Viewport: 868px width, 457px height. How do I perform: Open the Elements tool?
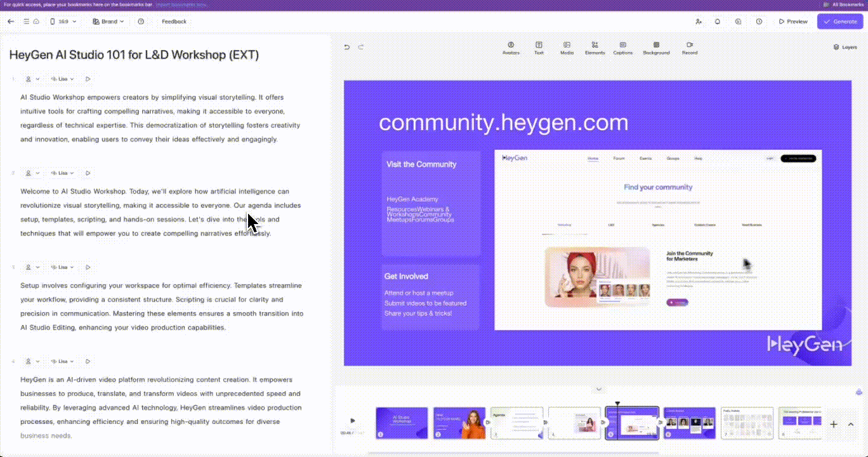(595, 48)
